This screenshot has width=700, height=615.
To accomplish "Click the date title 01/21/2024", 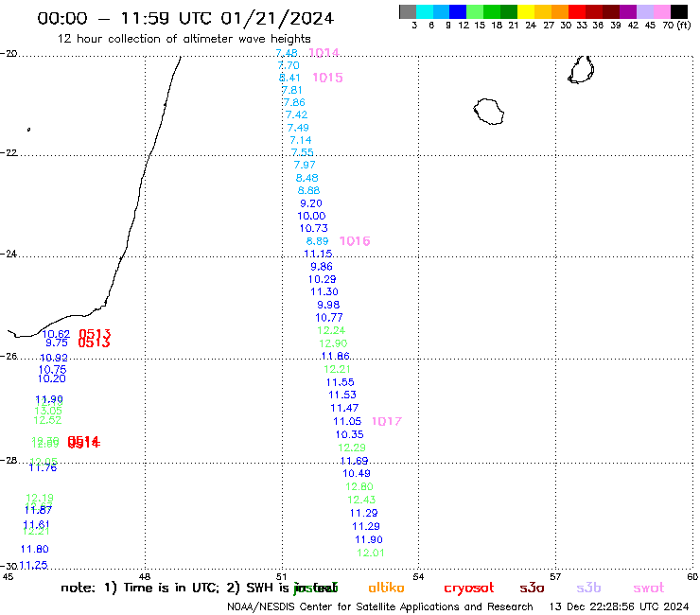I will 277,18.
